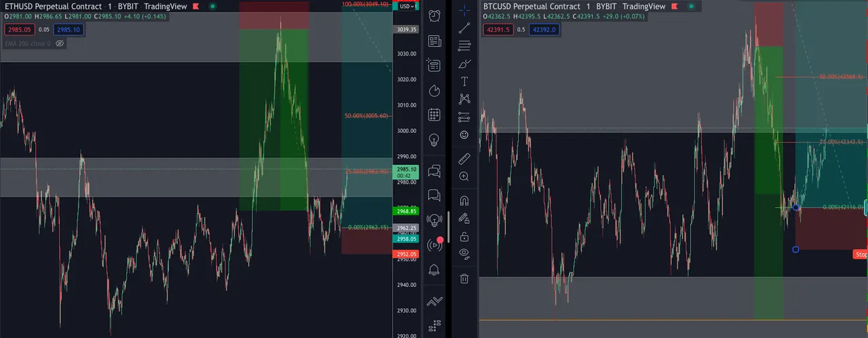Delete drawings with the trash icon
This screenshot has width=868, height=338.
tap(464, 278)
